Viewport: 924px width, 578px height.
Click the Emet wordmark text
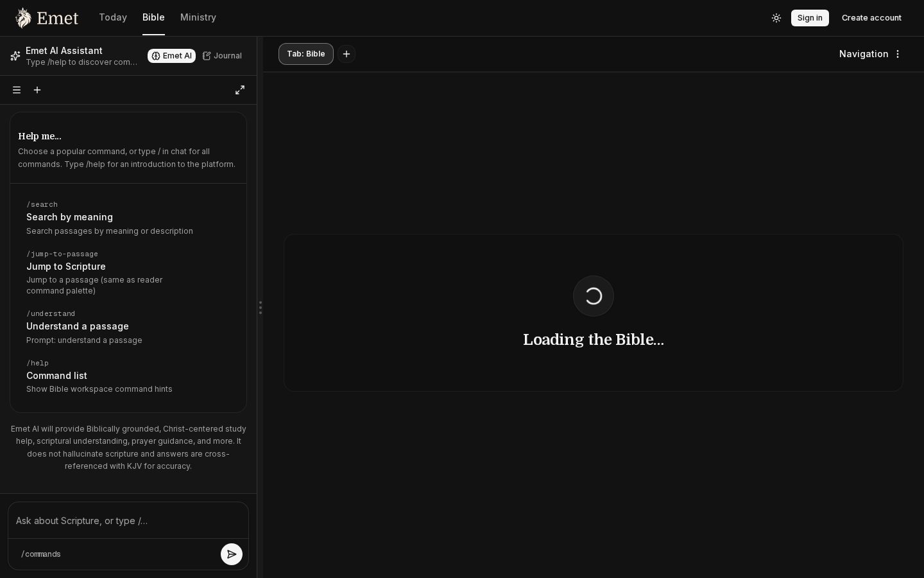tap(58, 18)
